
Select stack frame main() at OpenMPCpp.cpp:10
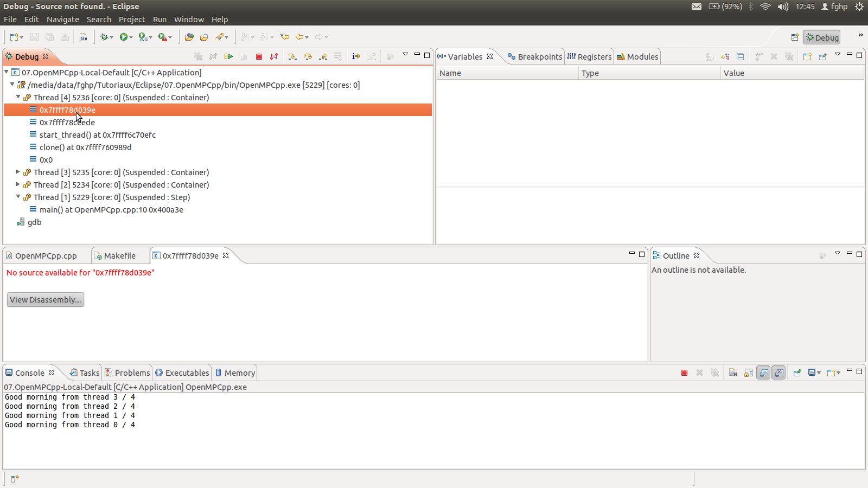pos(111,209)
